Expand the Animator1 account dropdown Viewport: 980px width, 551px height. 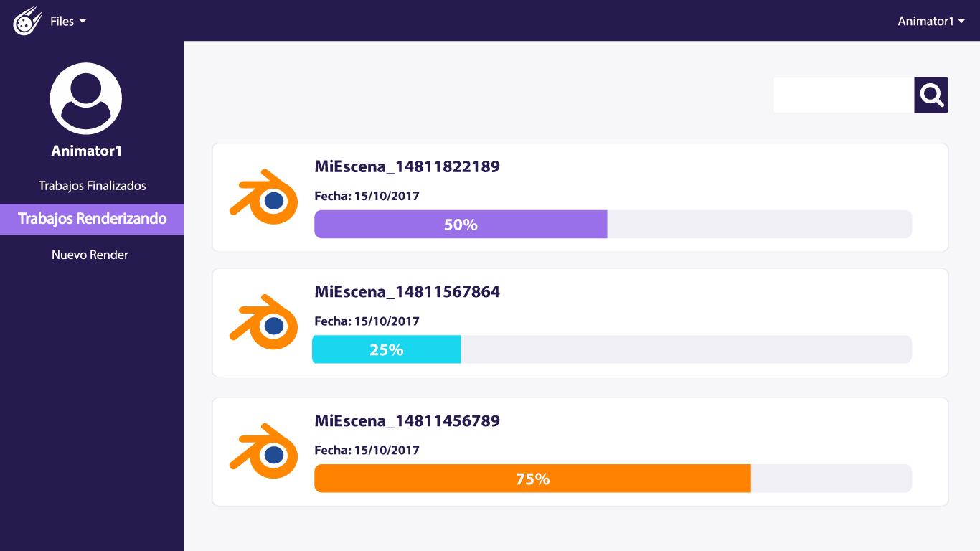click(930, 22)
